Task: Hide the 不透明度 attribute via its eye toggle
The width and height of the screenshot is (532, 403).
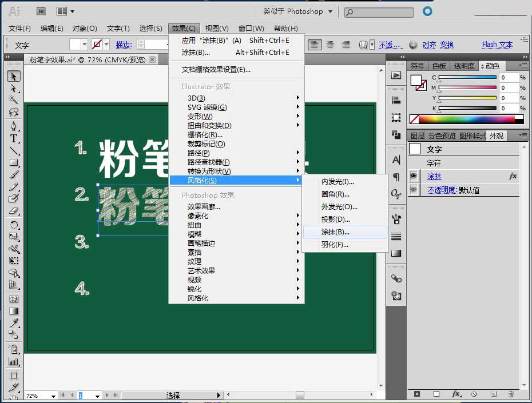Action: (414, 190)
